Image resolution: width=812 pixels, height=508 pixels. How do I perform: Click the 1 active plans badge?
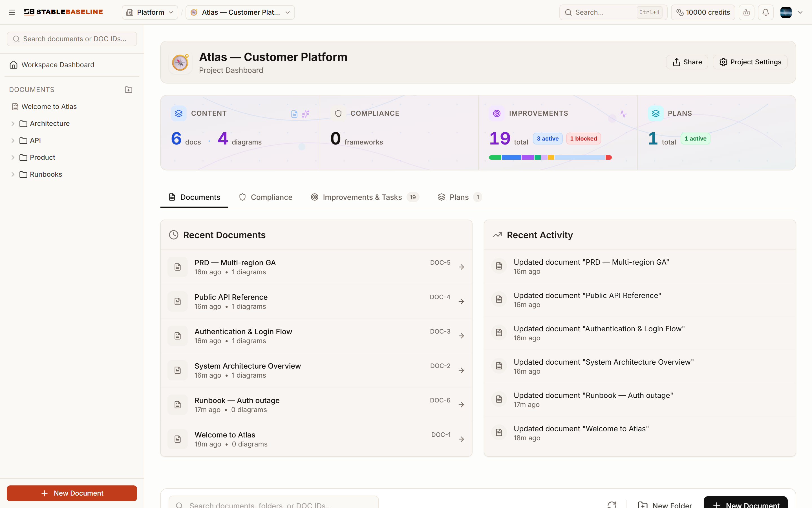pyautogui.click(x=695, y=138)
